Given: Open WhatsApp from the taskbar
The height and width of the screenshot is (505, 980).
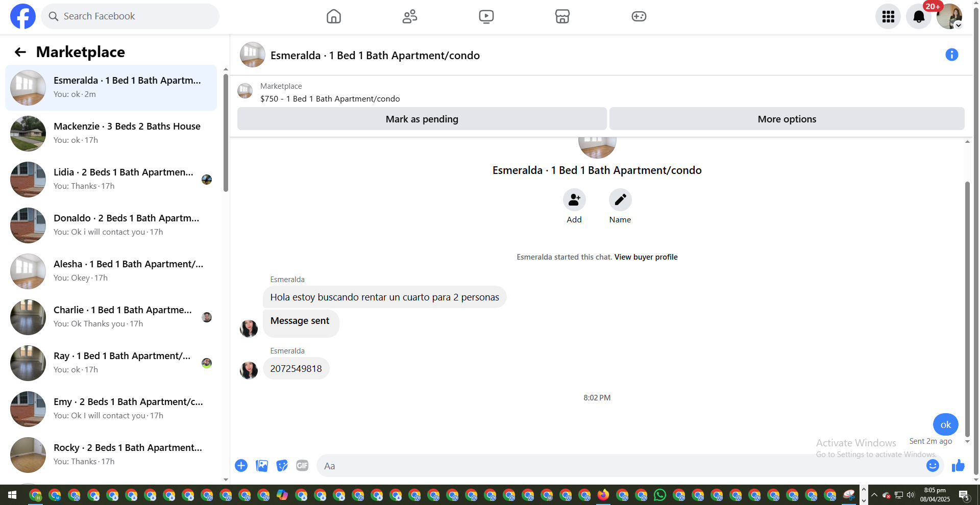Looking at the screenshot, I should (x=660, y=495).
